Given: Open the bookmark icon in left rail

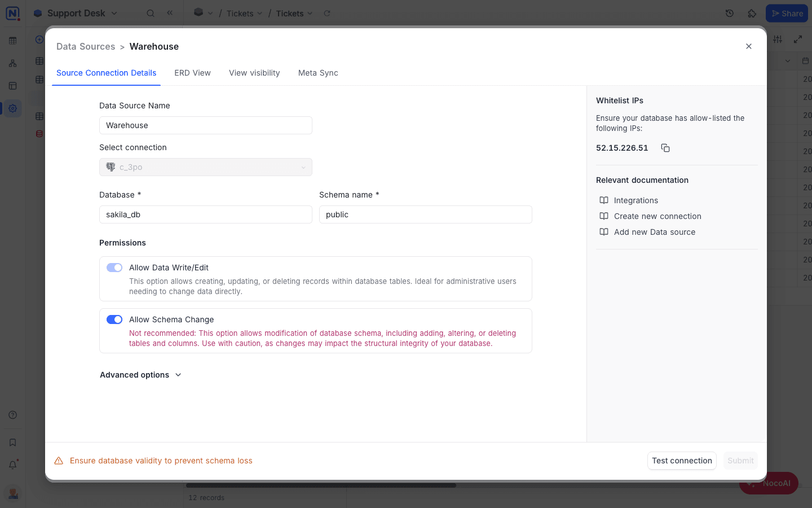Looking at the screenshot, I should (x=12, y=443).
